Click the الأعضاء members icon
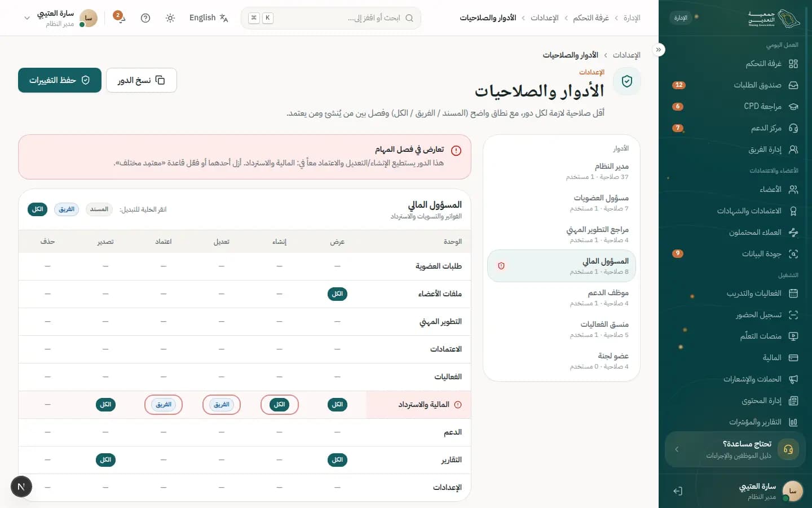812x508 pixels. (x=793, y=190)
